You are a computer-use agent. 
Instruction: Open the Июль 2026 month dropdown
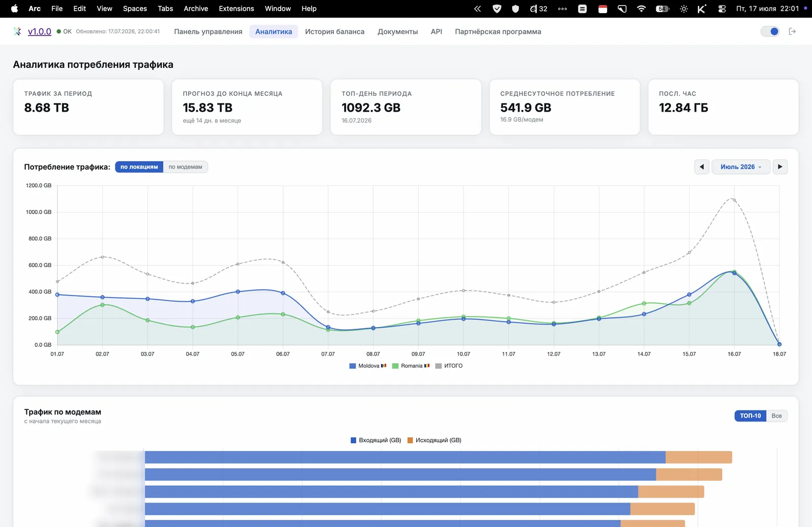741,167
